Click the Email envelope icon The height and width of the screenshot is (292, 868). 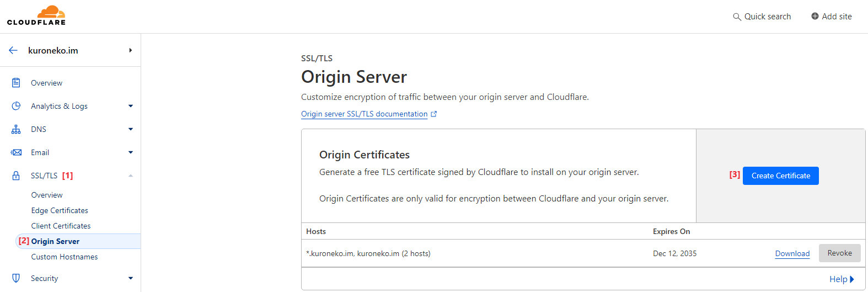[16, 152]
